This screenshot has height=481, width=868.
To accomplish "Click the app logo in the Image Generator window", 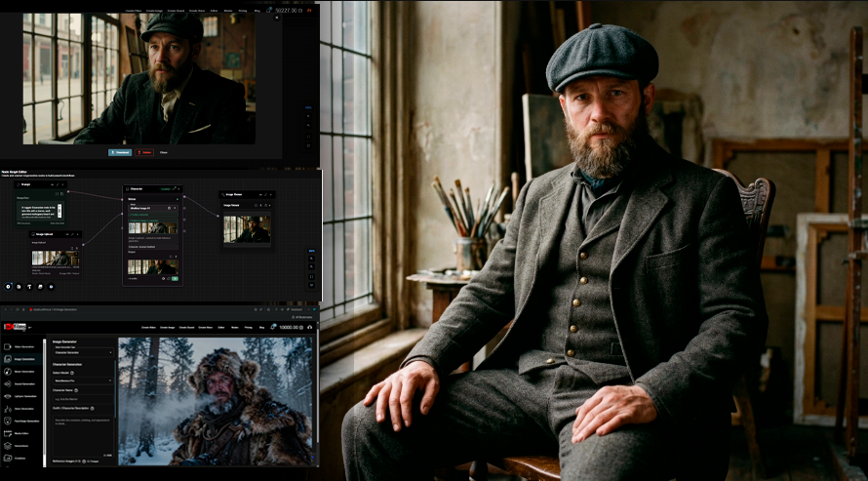I will coord(15,327).
